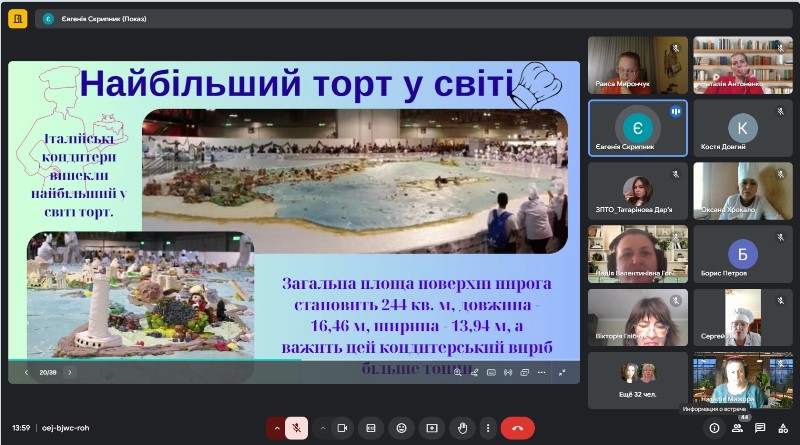800x445 pixels.
Task: Raise your hand
Action: point(462,428)
